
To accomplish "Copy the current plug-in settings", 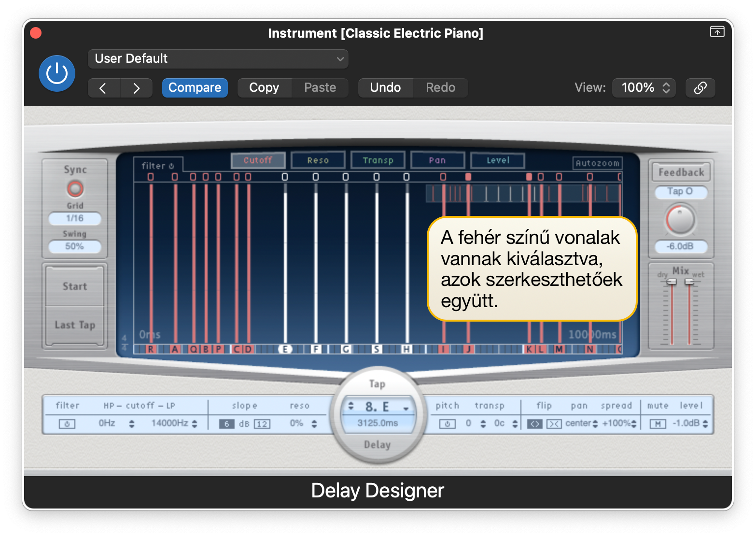I will pos(264,88).
